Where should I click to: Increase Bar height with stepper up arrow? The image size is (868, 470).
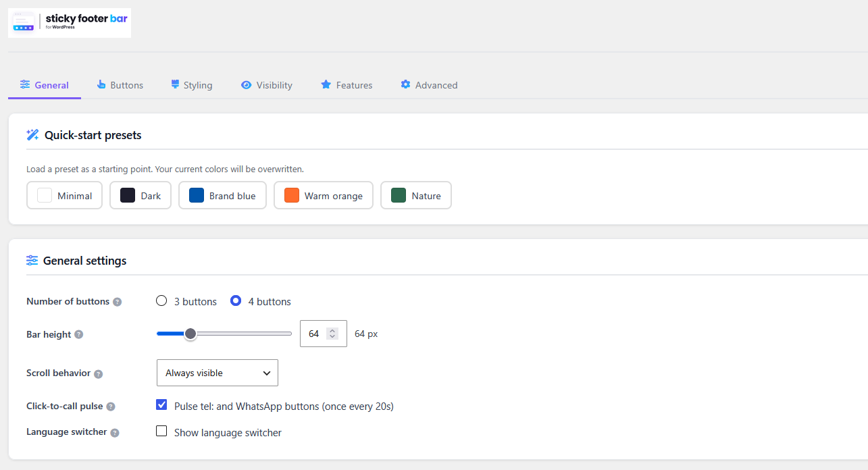click(x=332, y=331)
